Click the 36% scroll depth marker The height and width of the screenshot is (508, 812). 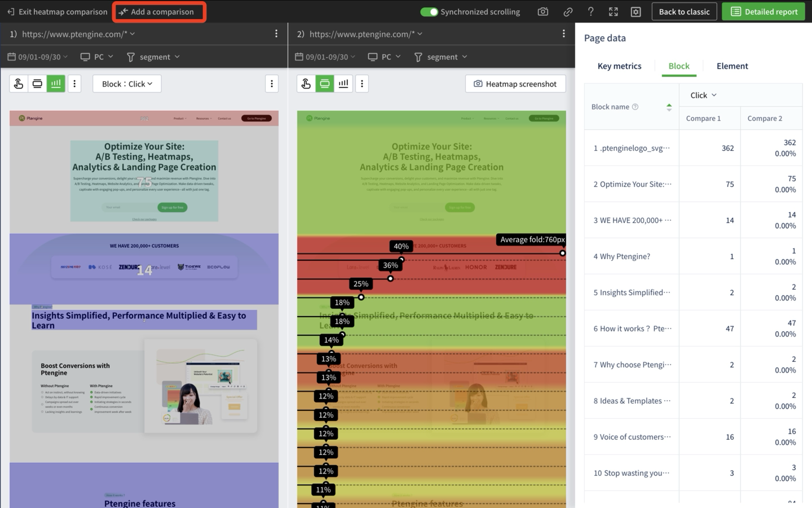point(391,265)
